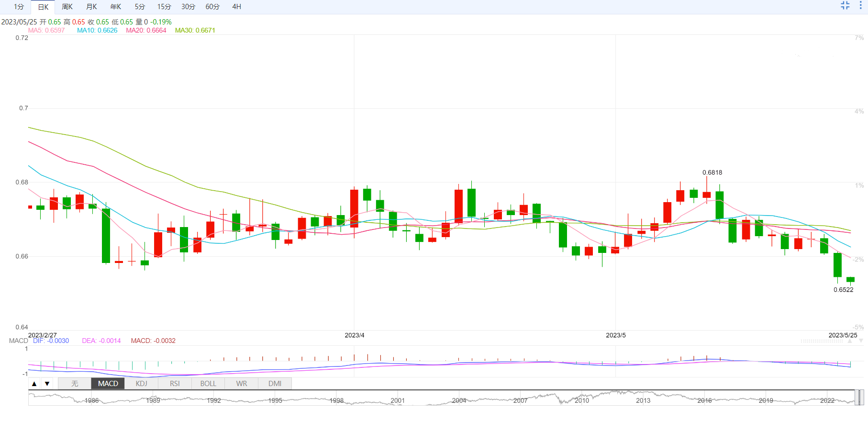Click the MA20: 0.6664 legend label
The image size is (868, 422).
[146, 30]
